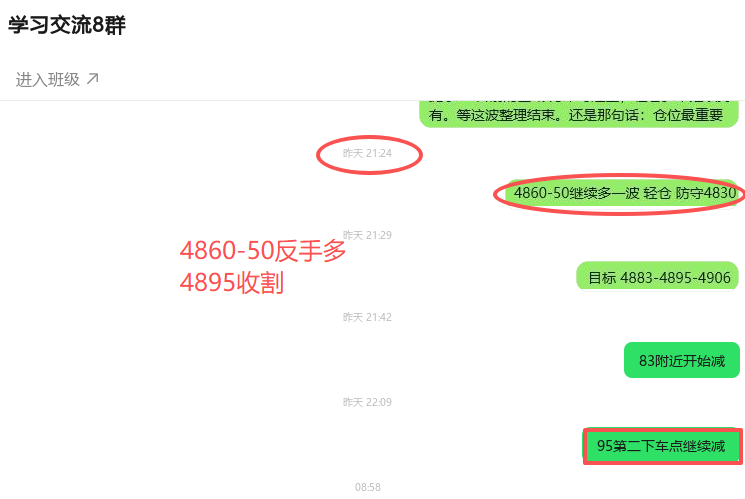Click the divider line below 进入班级
745x499 pixels.
click(x=372, y=100)
